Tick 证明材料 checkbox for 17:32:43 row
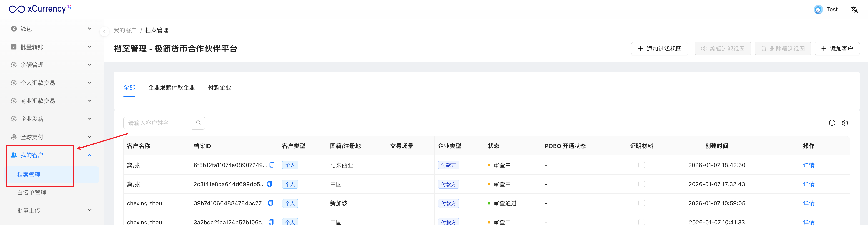This screenshot has height=225, width=868. (641, 184)
